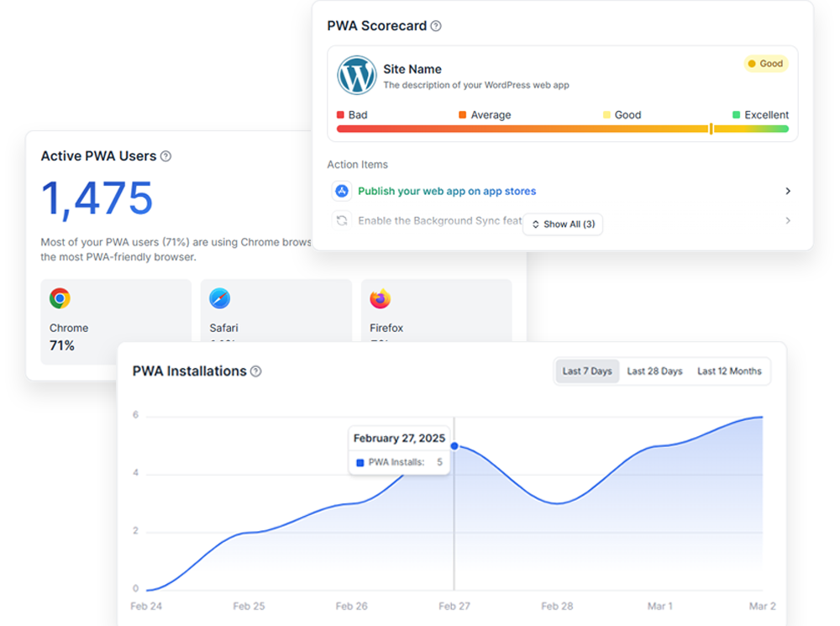This screenshot has height=626, width=840.
Task: Open the PWA Scorecard help tooltip icon
Action: (x=436, y=26)
